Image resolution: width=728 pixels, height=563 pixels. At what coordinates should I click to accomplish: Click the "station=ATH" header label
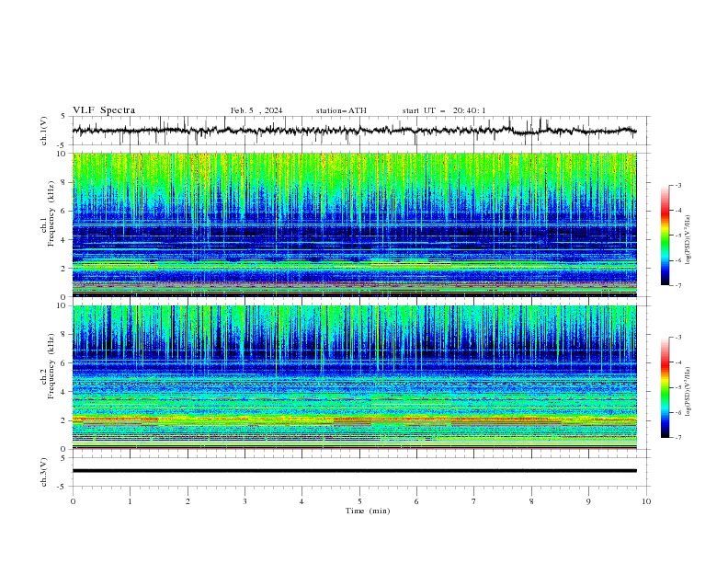tap(341, 110)
